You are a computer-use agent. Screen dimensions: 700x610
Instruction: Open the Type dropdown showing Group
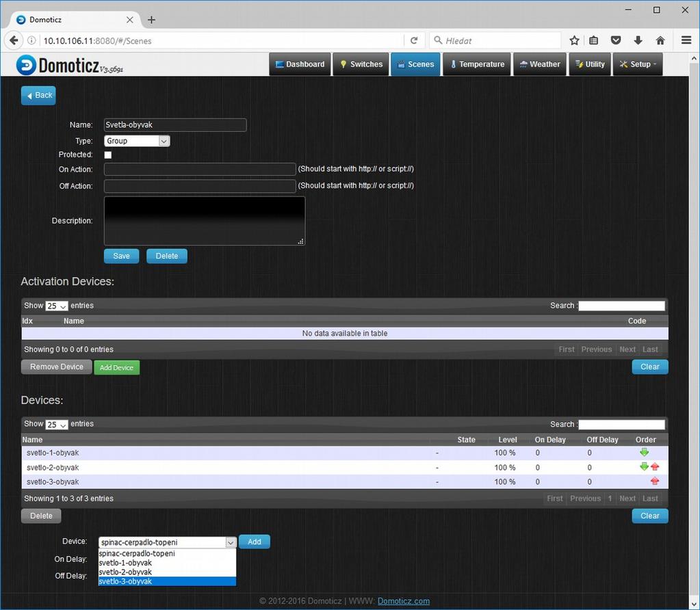[x=137, y=141]
